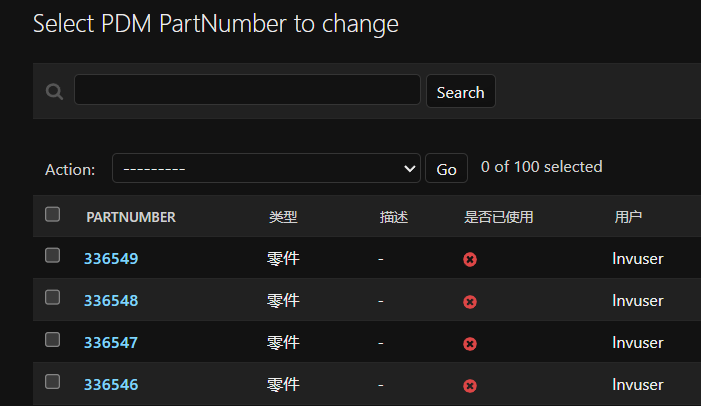Viewport: 701px width, 406px height.
Task: Tick the checkbox for part 336548
Action: tap(52, 297)
